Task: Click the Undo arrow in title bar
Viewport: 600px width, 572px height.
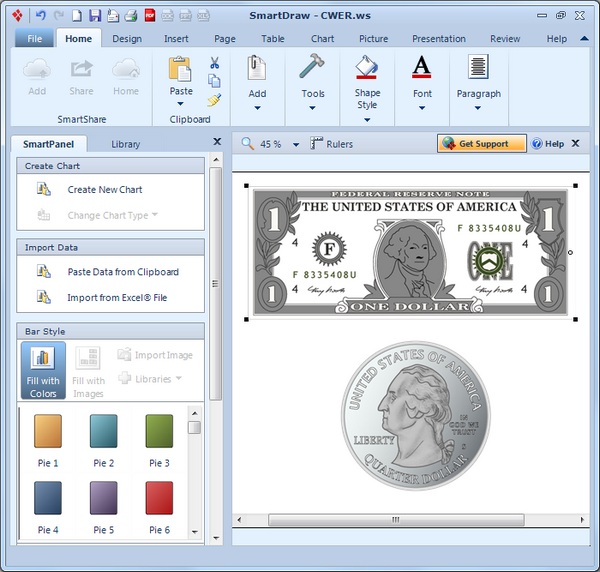Action: 40,15
